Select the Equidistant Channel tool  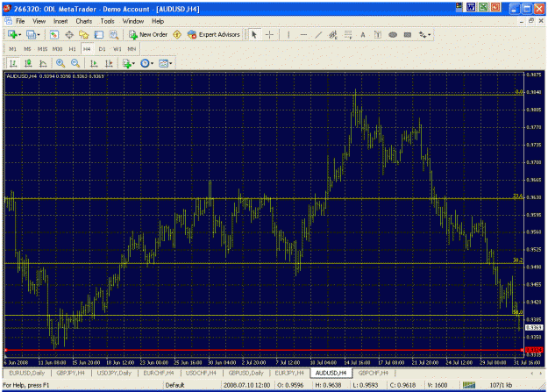coord(332,34)
